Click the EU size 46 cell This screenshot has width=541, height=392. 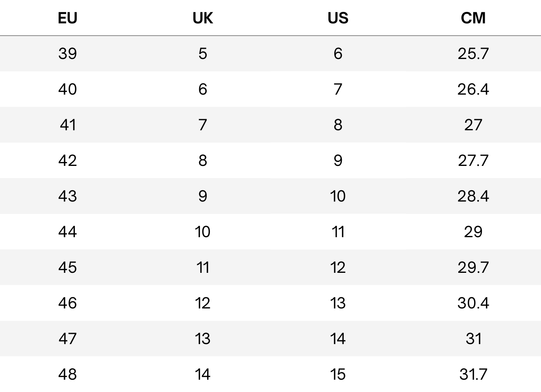(67, 303)
